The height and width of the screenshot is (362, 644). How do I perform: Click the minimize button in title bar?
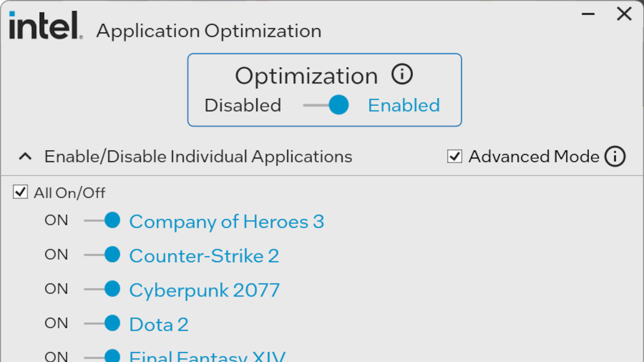click(588, 14)
